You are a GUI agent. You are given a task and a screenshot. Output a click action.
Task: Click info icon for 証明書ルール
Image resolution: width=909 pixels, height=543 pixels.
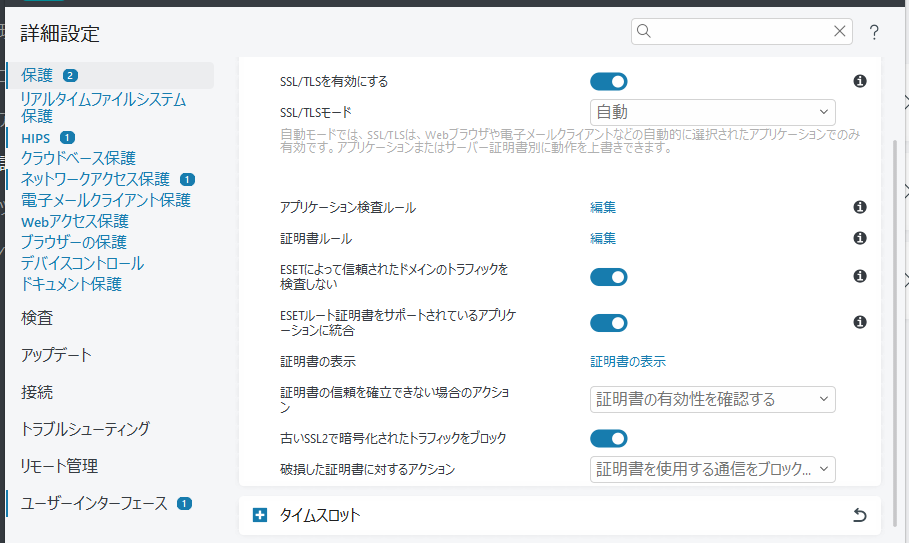pyautogui.click(x=859, y=238)
